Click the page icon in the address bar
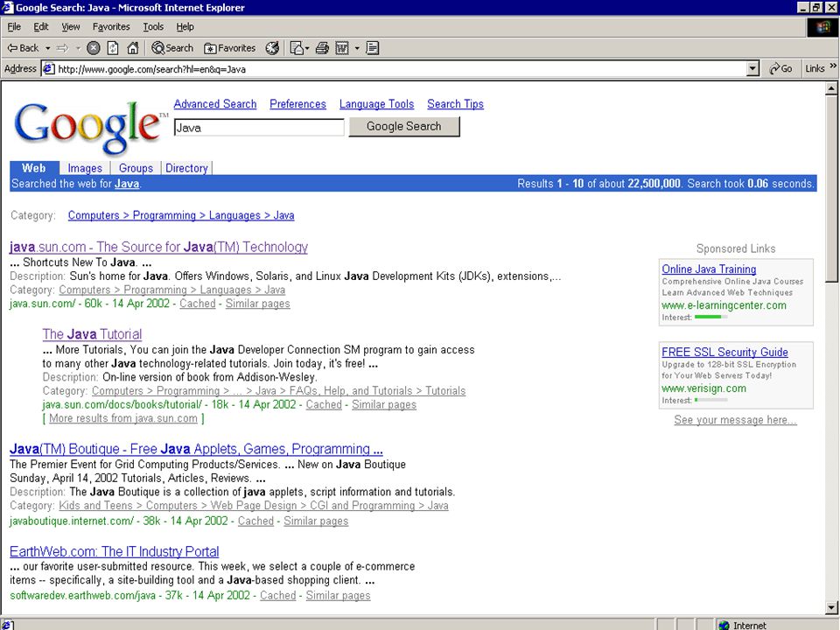The width and height of the screenshot is (840, 630). [x=49, y=69]
